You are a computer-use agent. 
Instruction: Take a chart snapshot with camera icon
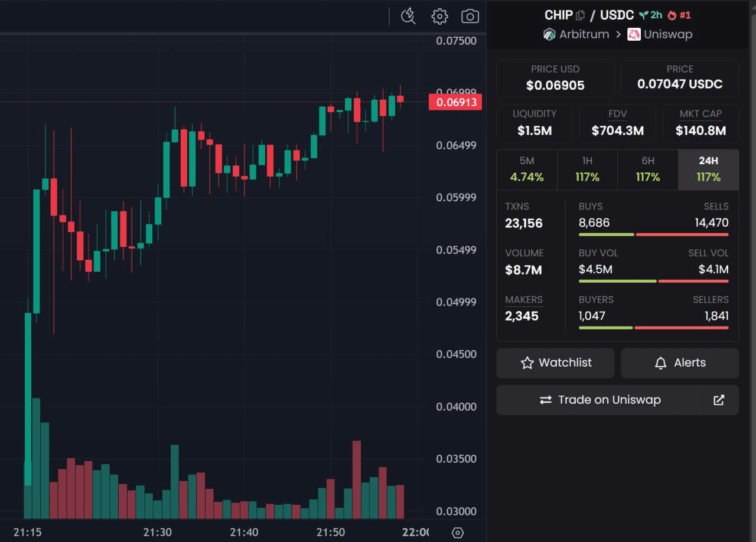click(470, 16)
